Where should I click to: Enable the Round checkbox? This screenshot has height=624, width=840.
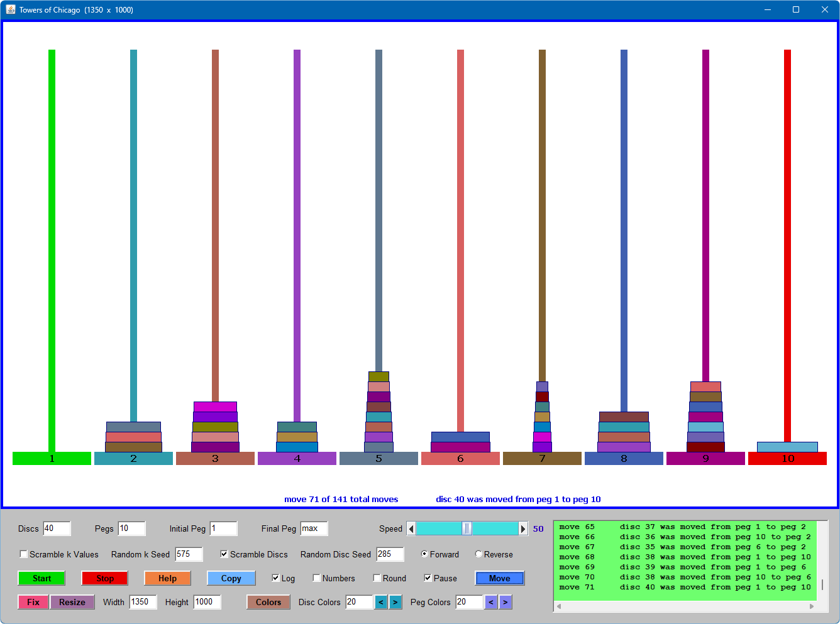(377, 578)
